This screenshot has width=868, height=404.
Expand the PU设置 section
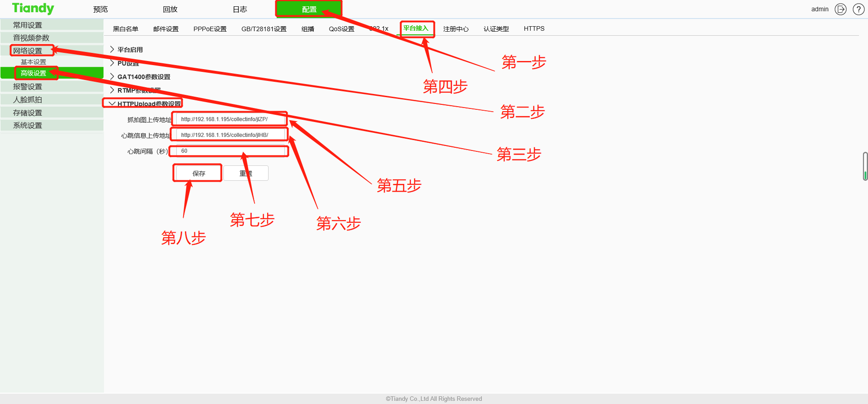(127, 63)
